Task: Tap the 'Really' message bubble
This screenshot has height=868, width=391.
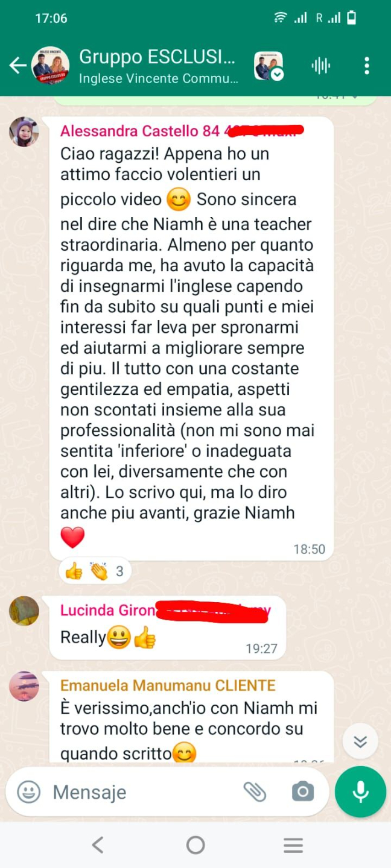Action: click(167, 629)
